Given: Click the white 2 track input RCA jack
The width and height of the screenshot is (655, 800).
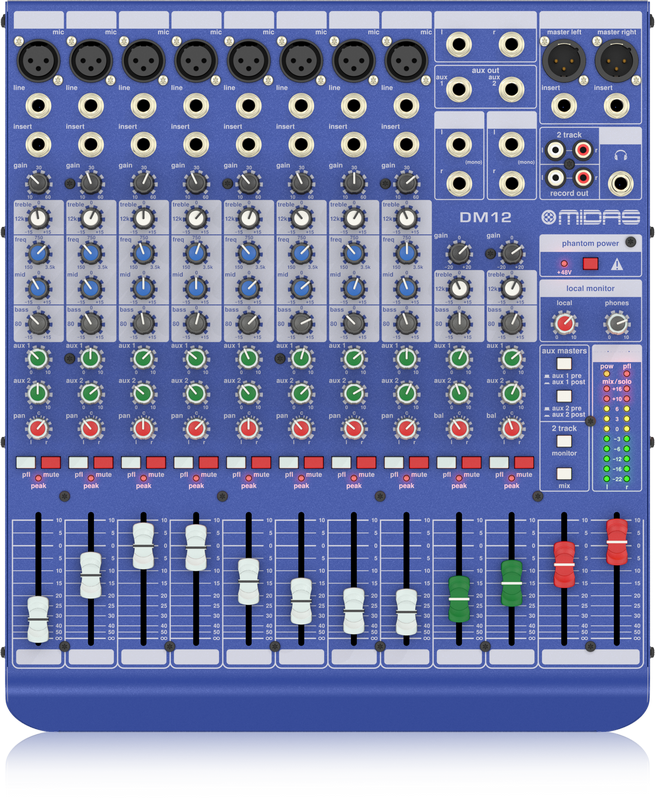Looking at the screenshot, I should (555, 151).
